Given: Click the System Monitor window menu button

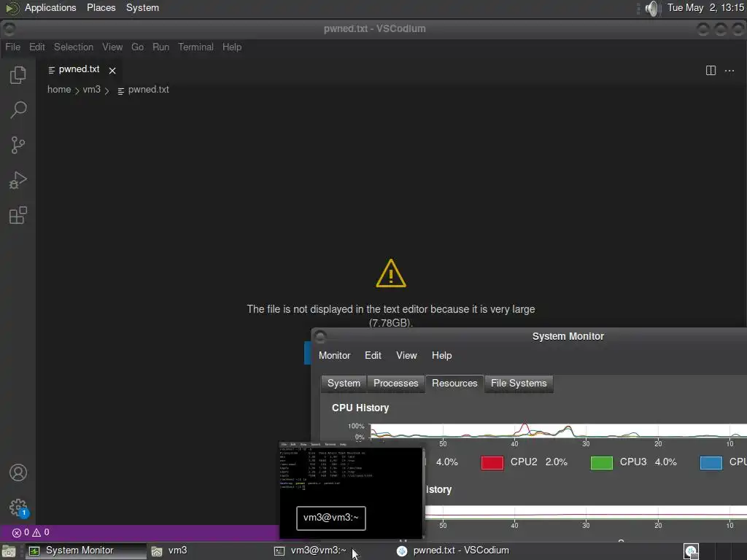Looking at the screenshot, I should point(320,337).
